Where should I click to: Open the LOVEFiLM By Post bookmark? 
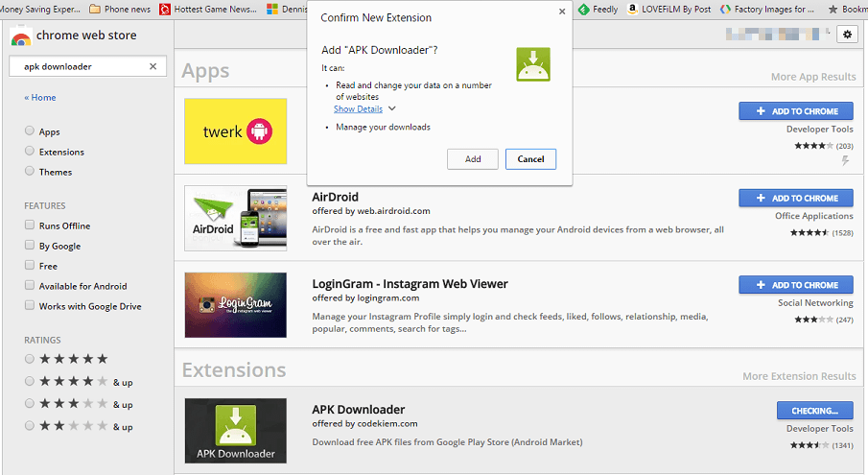[x=669, y=9]
